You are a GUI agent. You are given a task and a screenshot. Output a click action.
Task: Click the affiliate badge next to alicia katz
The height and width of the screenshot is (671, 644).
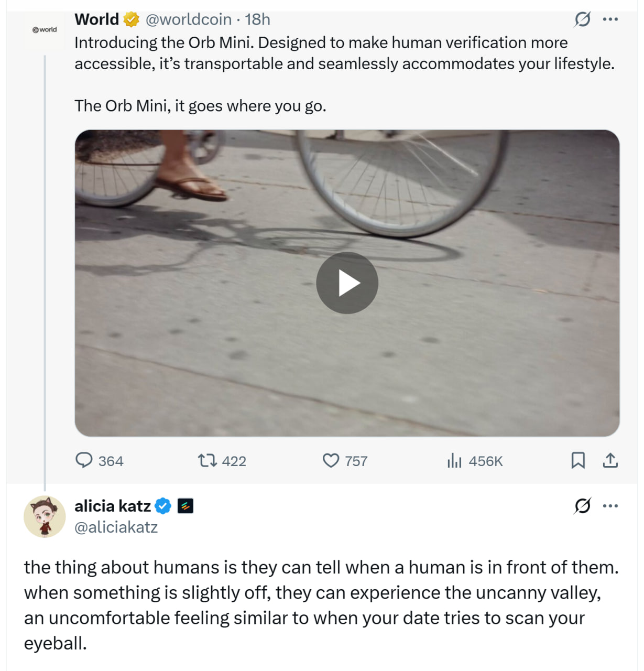(x=185, y=506)
